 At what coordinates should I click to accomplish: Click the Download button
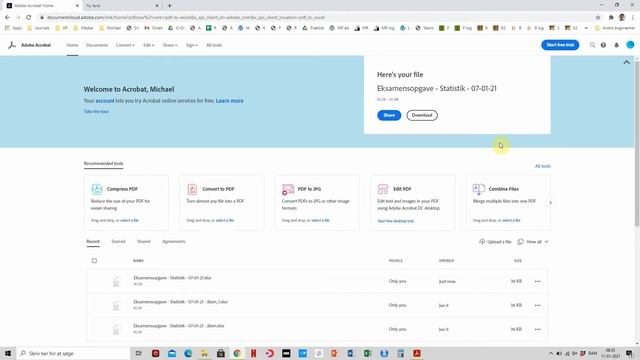[x=422, y=115]
